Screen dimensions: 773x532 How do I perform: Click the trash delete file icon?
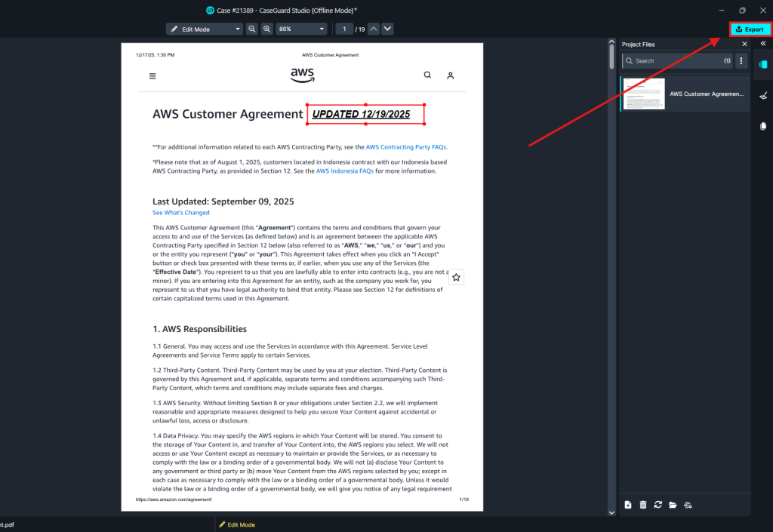tap(643, 505)
